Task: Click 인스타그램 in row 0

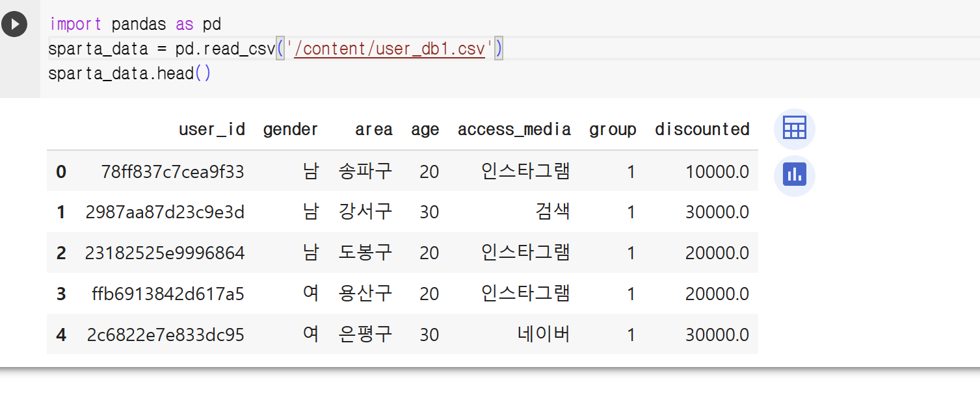Action: click(526, 171)
